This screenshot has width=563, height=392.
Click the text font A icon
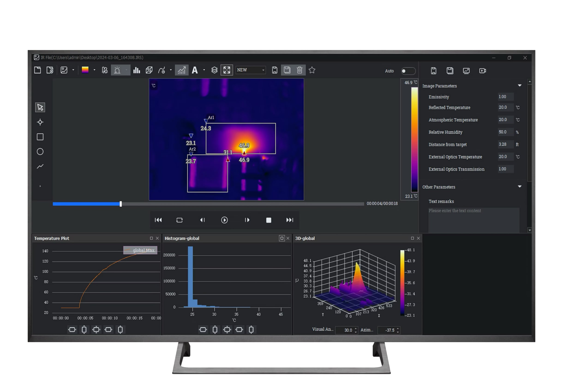click(195, 70)
